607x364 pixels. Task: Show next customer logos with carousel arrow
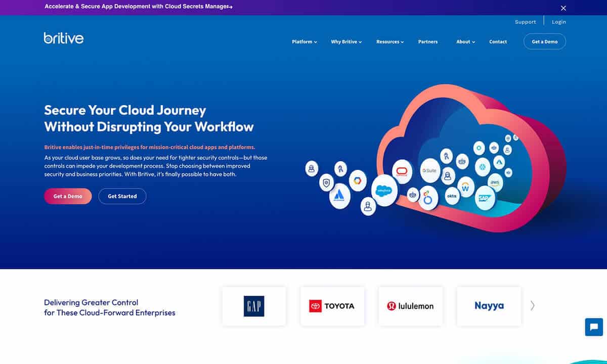coord(532,305)
